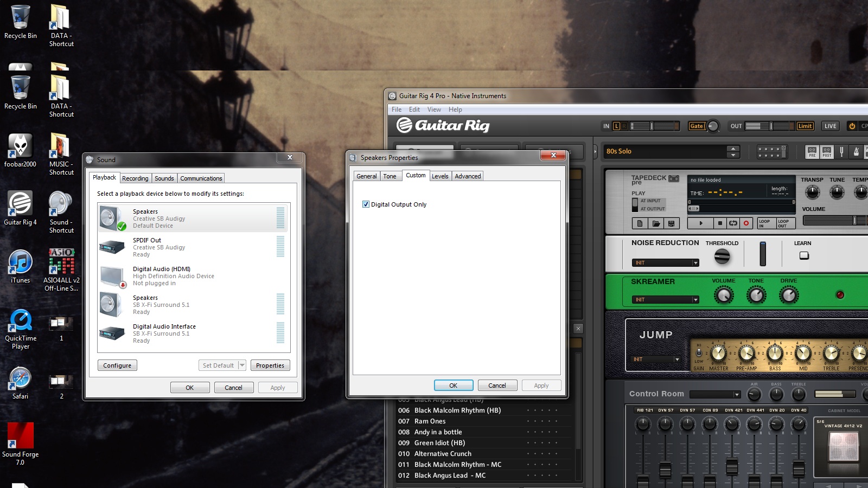Toggle Guitar Rig engine power button
Screen dimensions: 868x488
tap(852, 126)
